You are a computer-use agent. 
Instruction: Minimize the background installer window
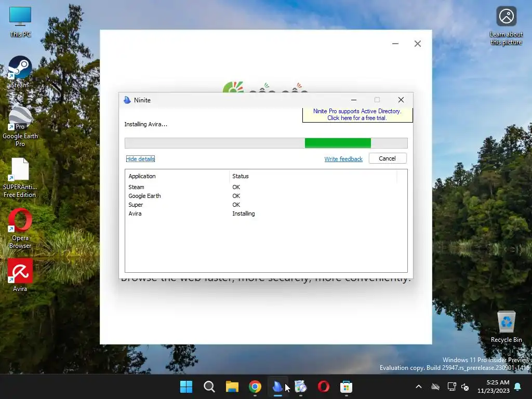coord(395,44)
